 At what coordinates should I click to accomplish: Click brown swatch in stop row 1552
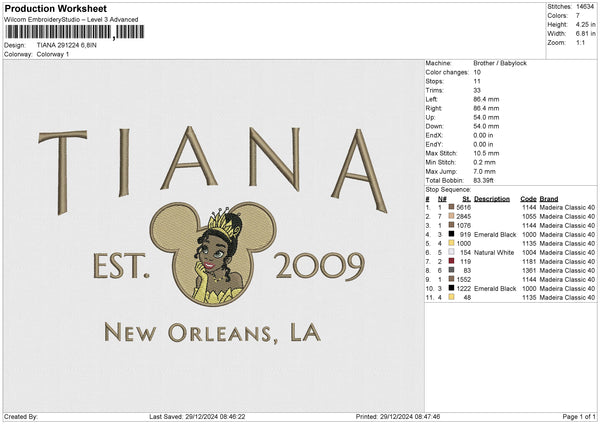pos(452,279)
